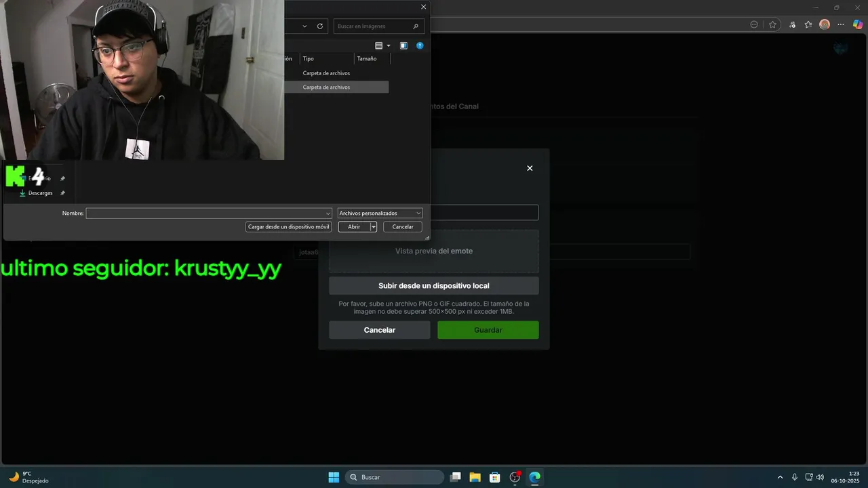Open Microsoft Store from taskbar
This screenshot has height=488, width=868.
[495, 477]
